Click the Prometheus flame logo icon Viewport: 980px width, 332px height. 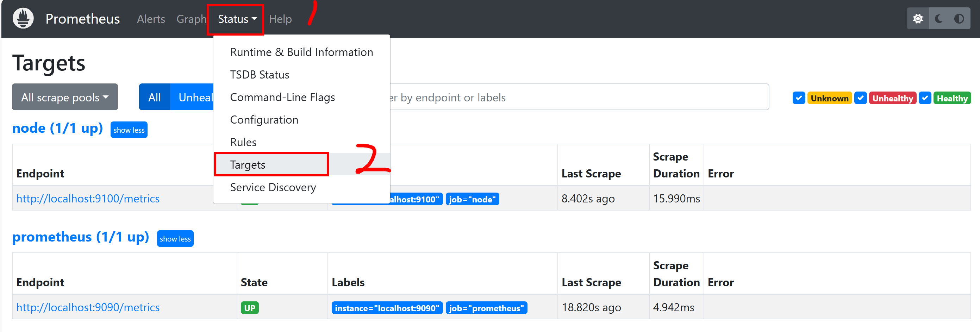[23, 19]
